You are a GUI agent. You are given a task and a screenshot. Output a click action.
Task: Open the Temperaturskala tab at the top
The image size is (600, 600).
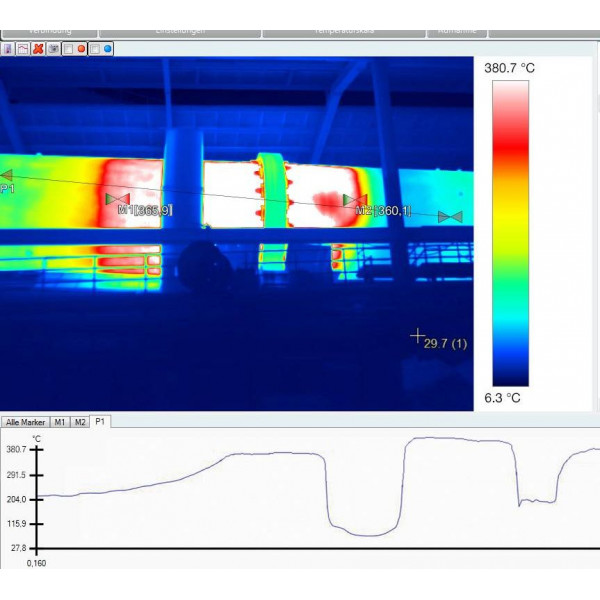pyautogui.click(x=345, y=32)
